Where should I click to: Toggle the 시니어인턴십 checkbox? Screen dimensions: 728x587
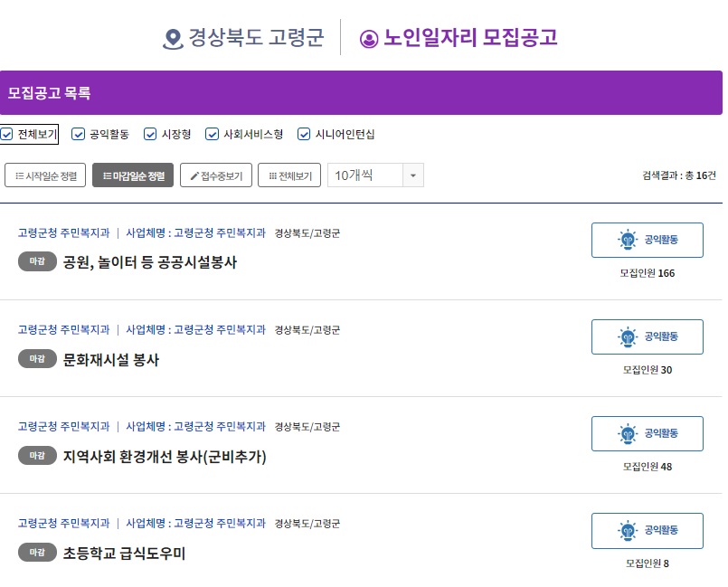(x=305, y=135)
